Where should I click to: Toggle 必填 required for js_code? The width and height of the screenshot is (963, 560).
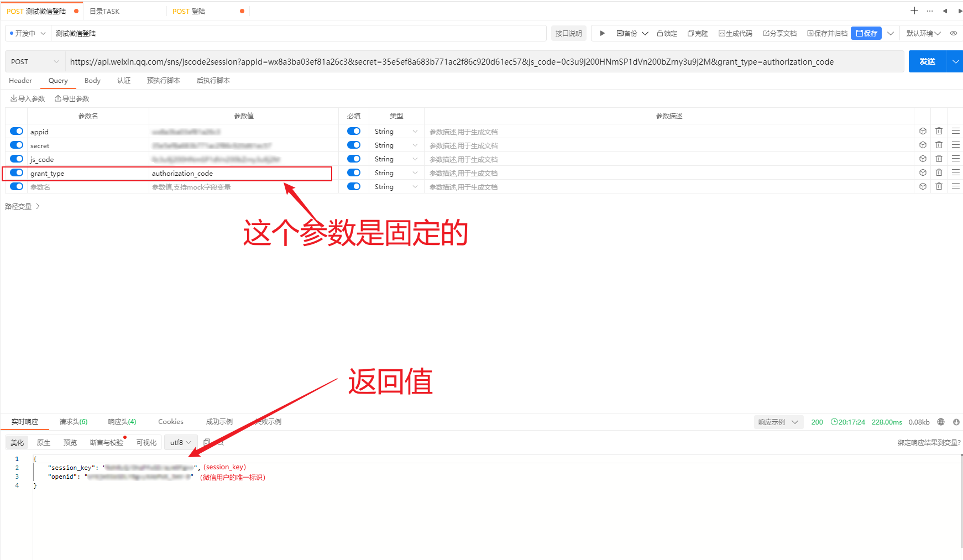pos(354,159)
